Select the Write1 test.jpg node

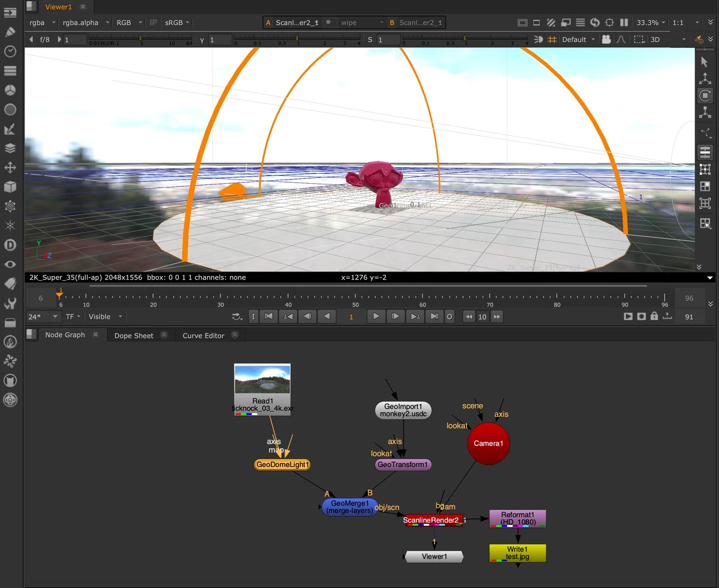518,553
